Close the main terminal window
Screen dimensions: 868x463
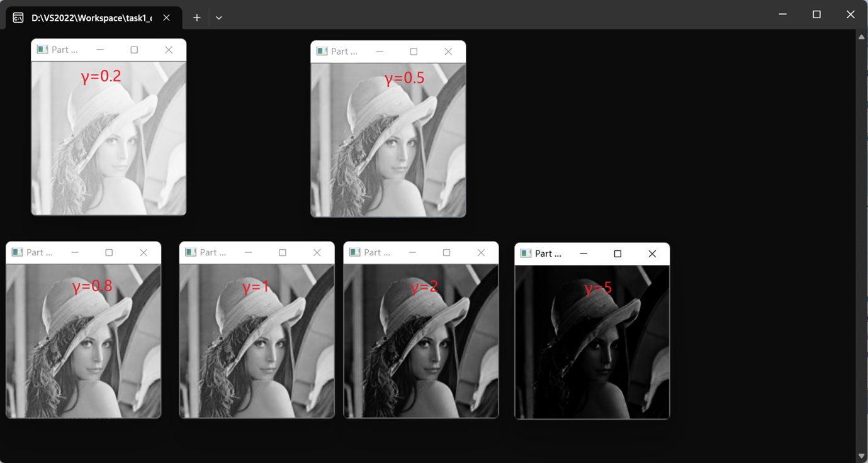coord(850,14)
